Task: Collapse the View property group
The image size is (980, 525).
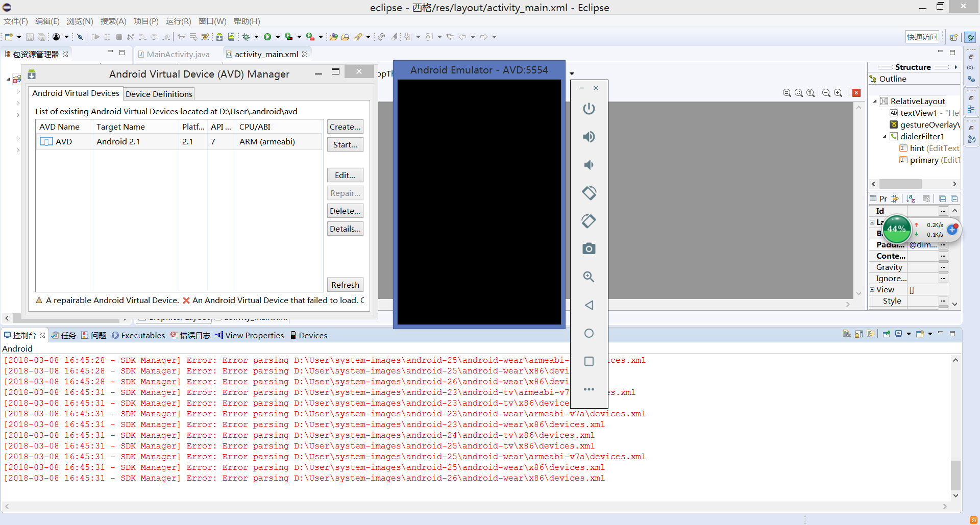Action: (x=872, y=289)
